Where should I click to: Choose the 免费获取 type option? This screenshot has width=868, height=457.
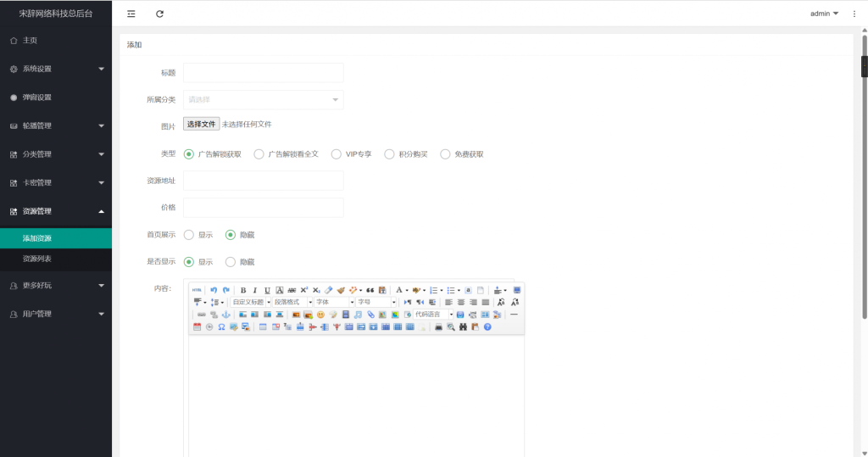[x=446, y=154]
